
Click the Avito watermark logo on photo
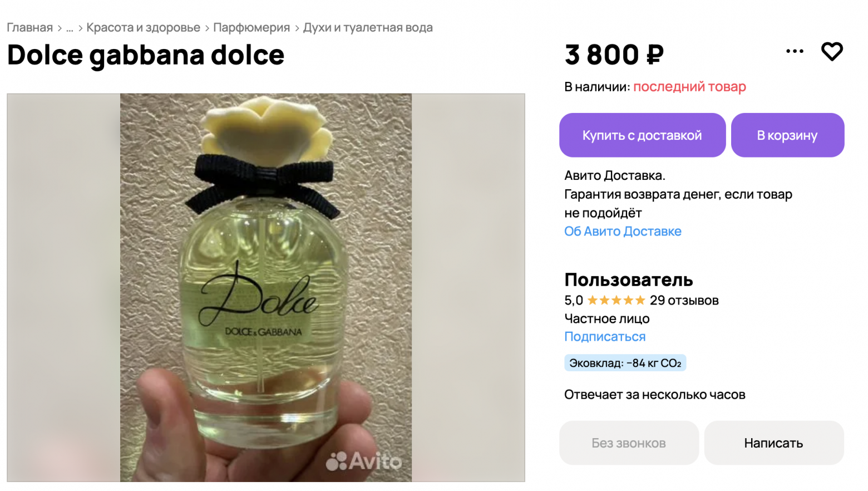363,461
